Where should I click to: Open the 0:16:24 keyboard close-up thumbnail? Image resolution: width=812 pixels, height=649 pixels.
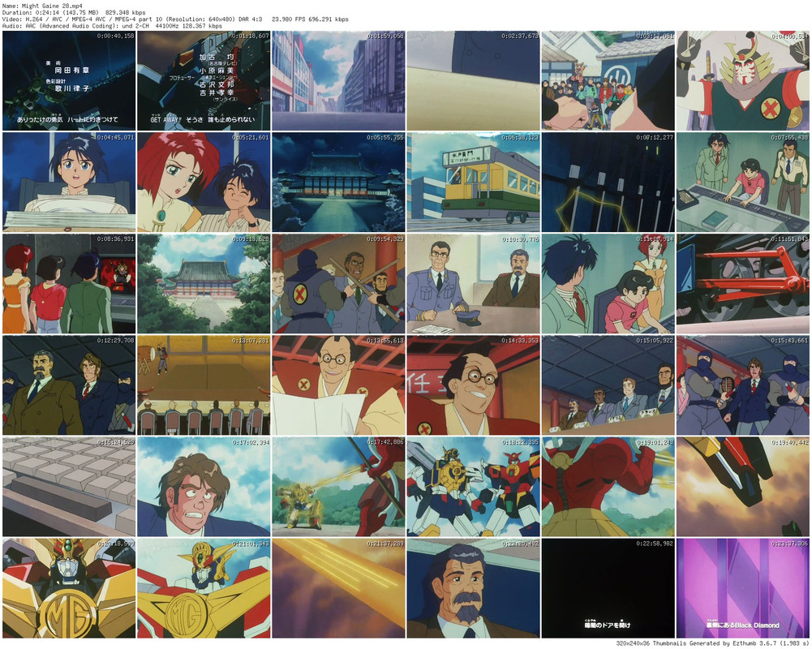pos(69,487)
